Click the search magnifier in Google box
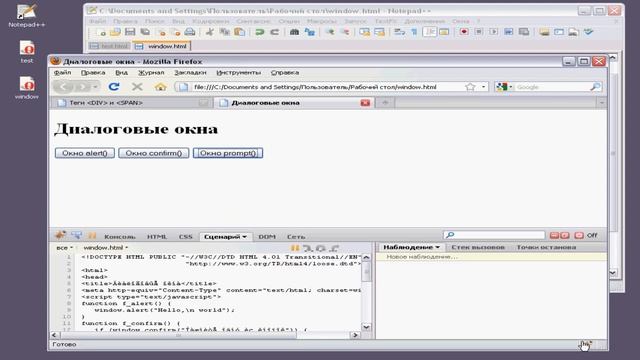The width and height of the screenshot is (640, 360). 595,87
